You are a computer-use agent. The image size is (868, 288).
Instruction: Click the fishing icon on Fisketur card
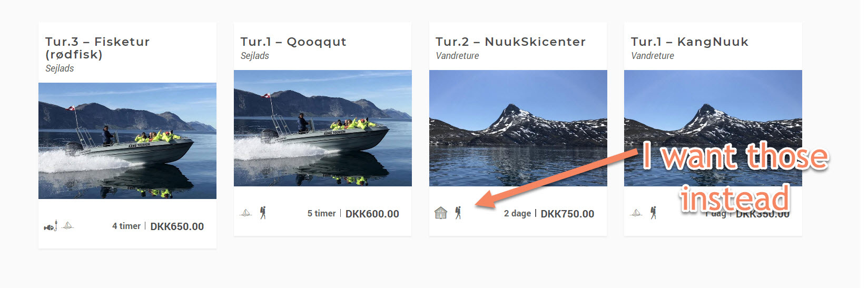tap(51, 226)
